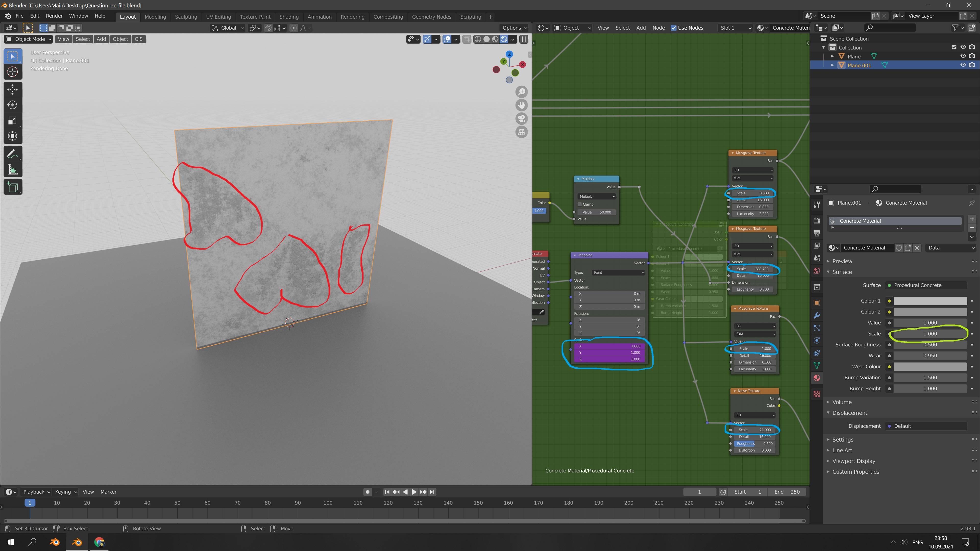
Task: Select the Cursor tool in the viewport toolbar
Action: tap(13, 72)
